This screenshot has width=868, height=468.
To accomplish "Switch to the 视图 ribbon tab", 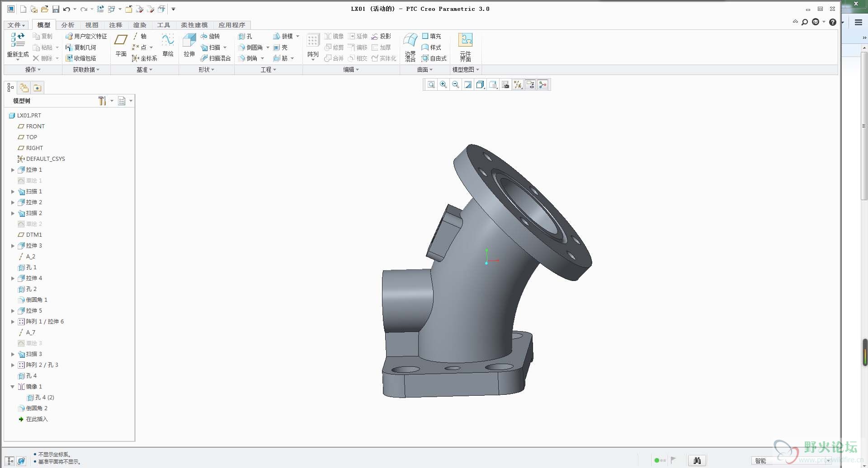I will 92,25.
